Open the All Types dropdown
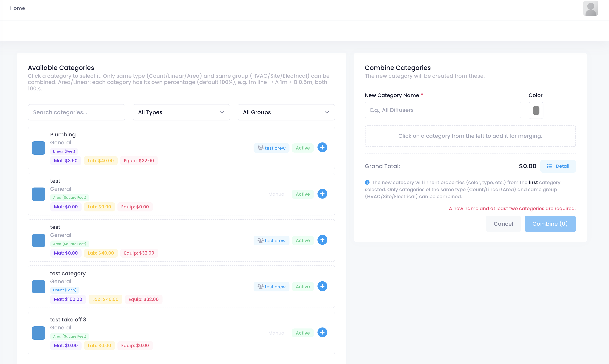This screenshot has width=609, height=364. point(181,112)
